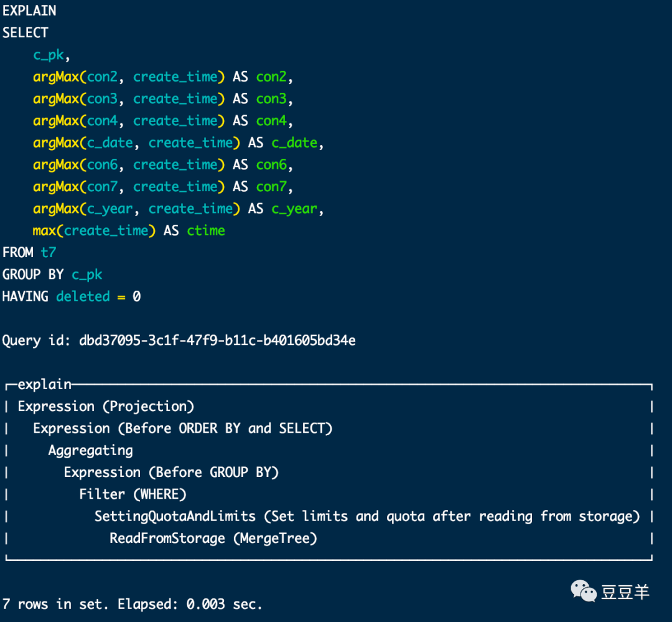
Task: Click the word 'deleted' in the HAVING clause
Action: click(83, 296)
